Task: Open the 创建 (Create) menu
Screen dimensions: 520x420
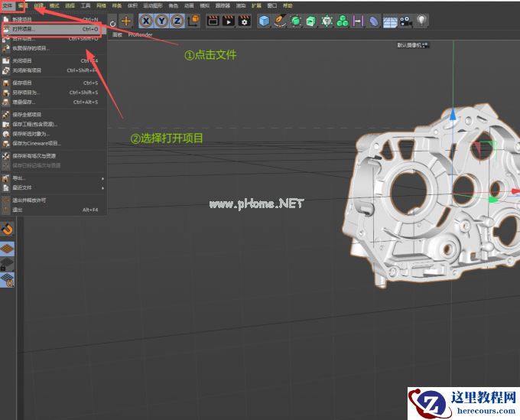Action: coord(39,5)
